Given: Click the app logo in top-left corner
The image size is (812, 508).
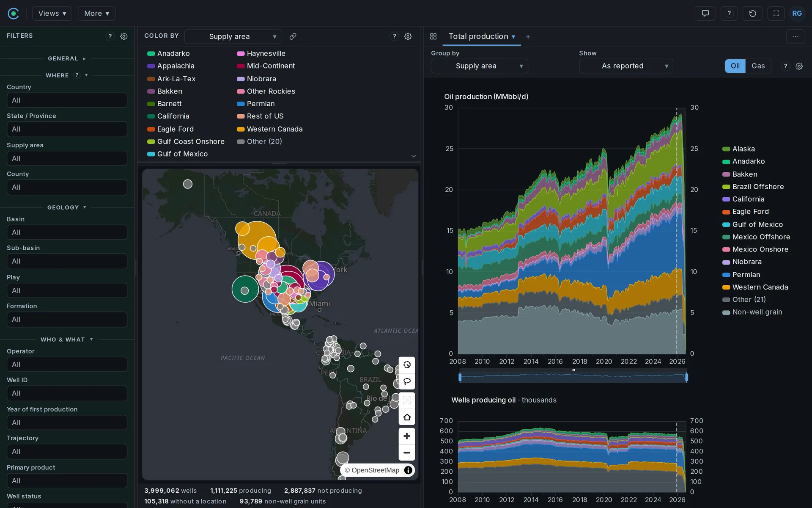Looking at the screenshot, I should pyautogui.click(x=14, y=14).
